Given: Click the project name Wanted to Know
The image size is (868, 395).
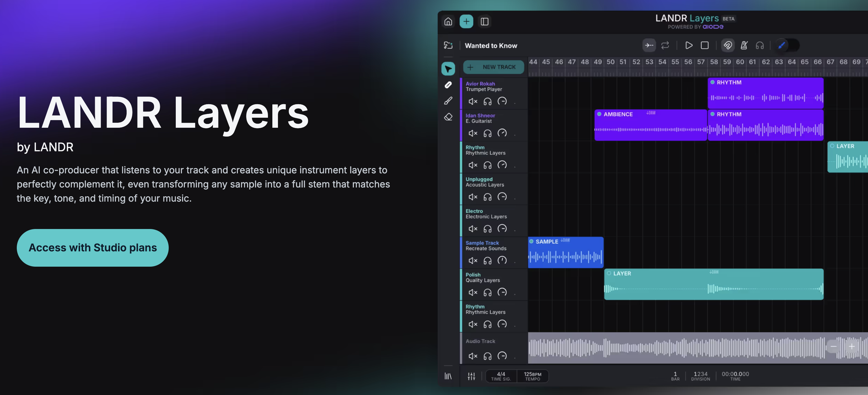Looking at the screenshot, I should (491, 45).
